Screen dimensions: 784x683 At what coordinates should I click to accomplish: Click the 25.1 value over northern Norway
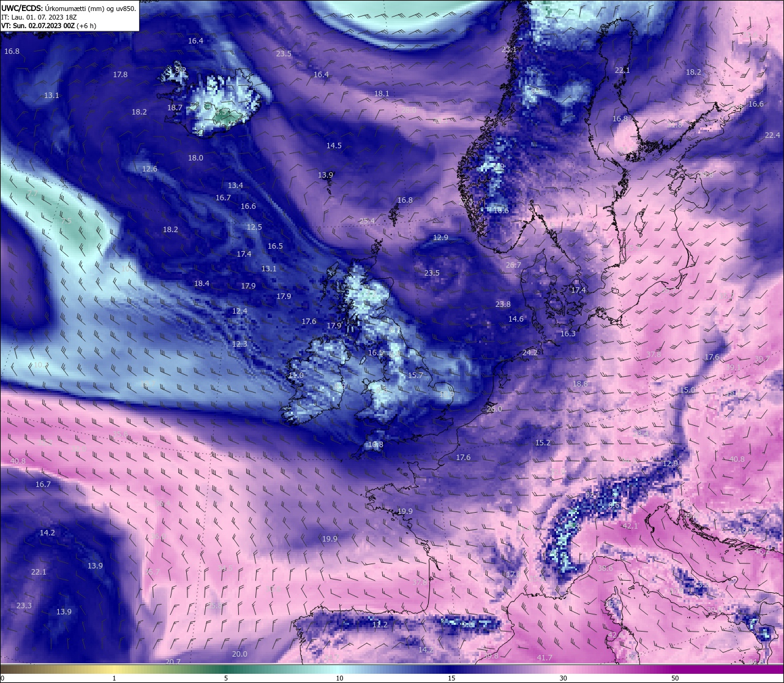click(x=509, y=50)
